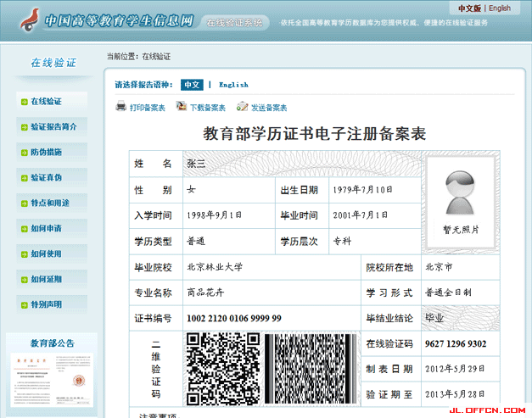Viewport: 532px width, 418px height.
Task: Click the 暂无照片 photo placeholder
Action: coord(459,202)
